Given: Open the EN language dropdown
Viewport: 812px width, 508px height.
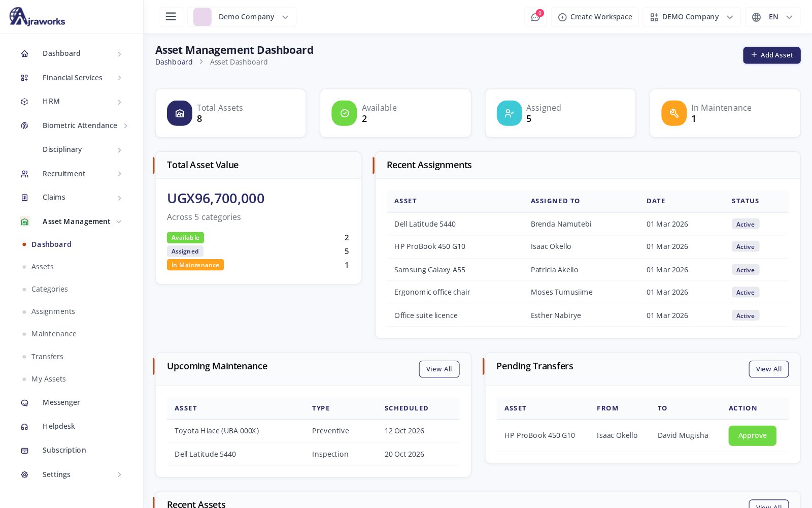Looking at the screenshot, I should click(772, 17).
